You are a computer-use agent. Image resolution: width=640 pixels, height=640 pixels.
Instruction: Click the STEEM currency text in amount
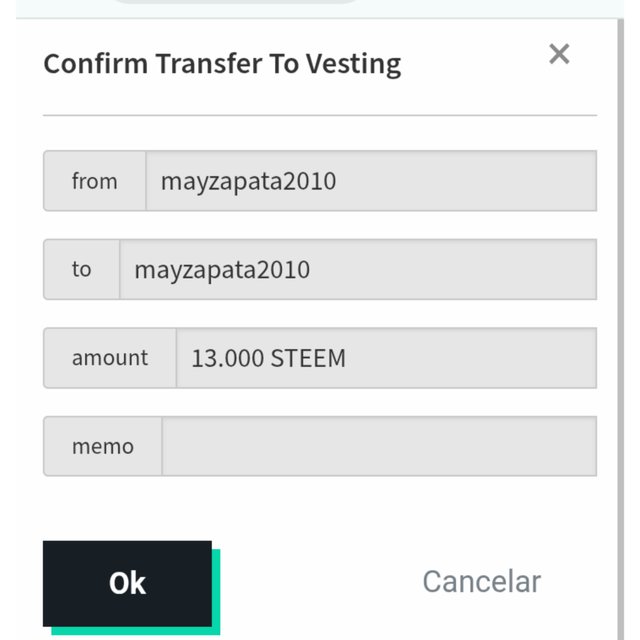pyautogui.click(x=308, y=358)
